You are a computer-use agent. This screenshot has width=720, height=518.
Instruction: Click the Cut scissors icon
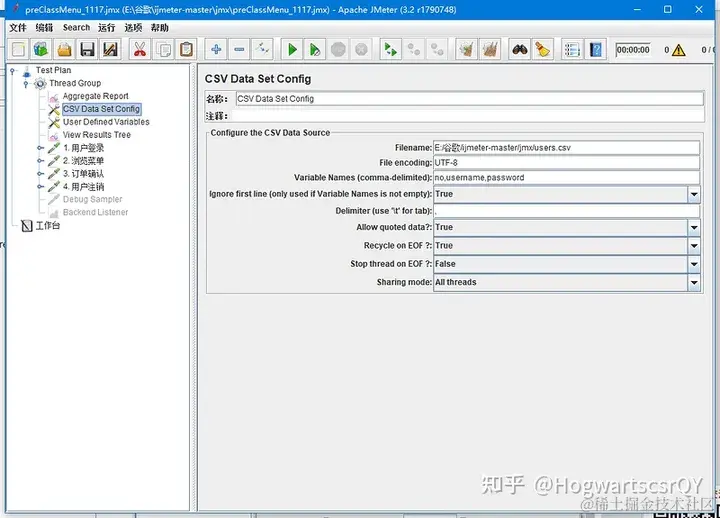tap(140, 50)
